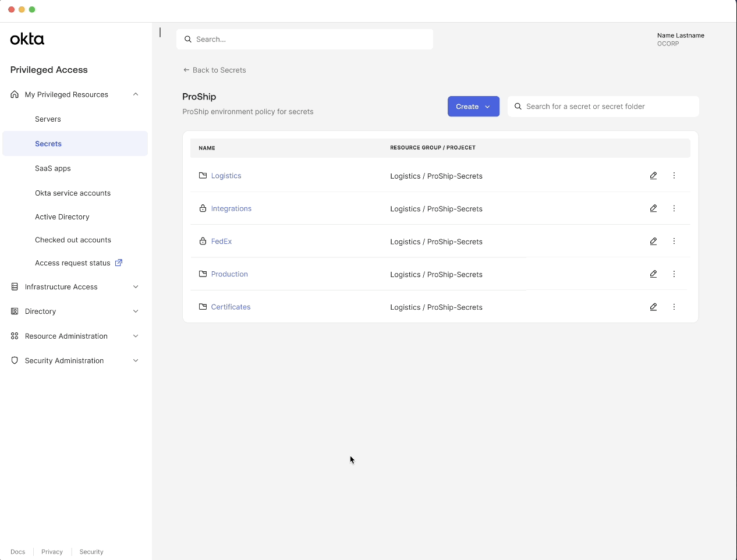Click the resource group cell in the FedEx row
Image resolution: width=737 pixels, height=560 pixels.
(x=436, y=242)
